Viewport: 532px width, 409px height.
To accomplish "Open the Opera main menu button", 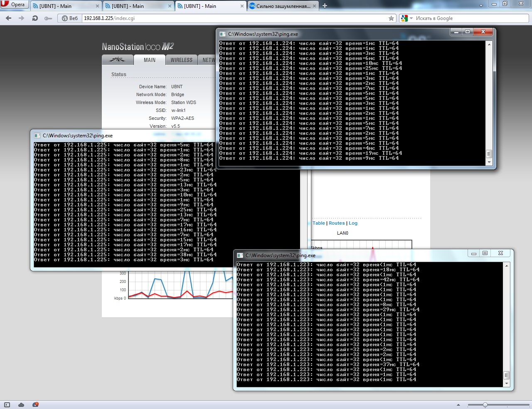I will point(14,5).
